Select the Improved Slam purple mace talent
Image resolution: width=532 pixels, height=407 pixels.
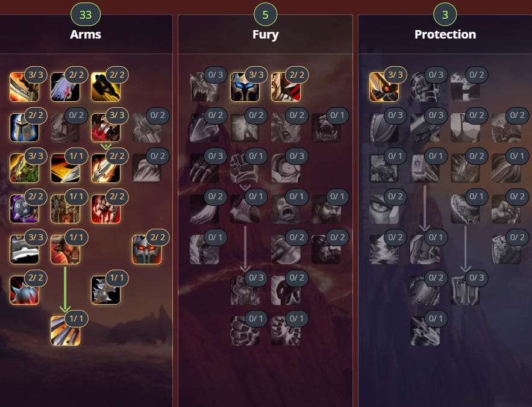(x=25, y=208)
